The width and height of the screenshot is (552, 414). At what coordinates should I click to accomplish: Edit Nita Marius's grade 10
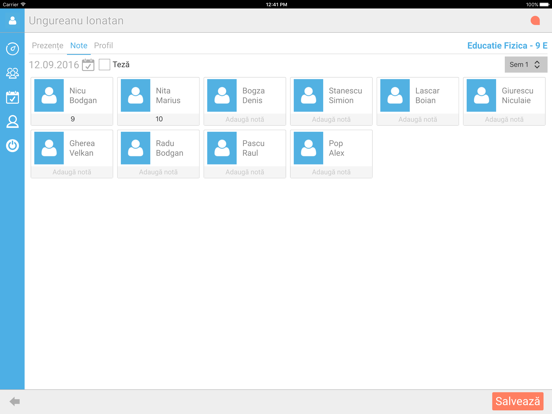(x=158, y=119)
